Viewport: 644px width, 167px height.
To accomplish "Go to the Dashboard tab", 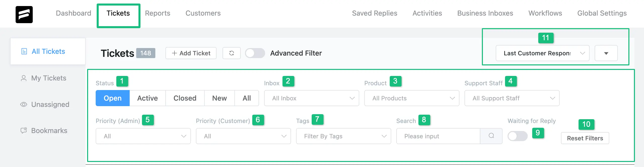I will (74, 13).
